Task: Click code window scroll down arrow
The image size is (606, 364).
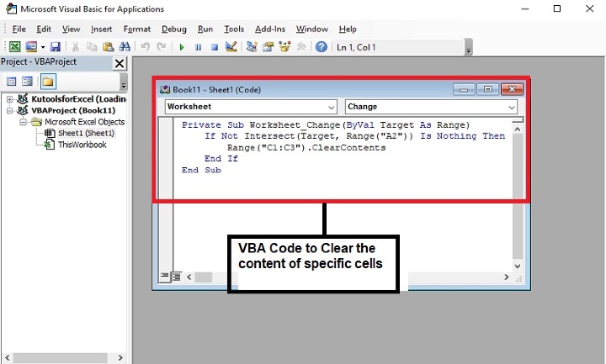Action: point(518,266)
